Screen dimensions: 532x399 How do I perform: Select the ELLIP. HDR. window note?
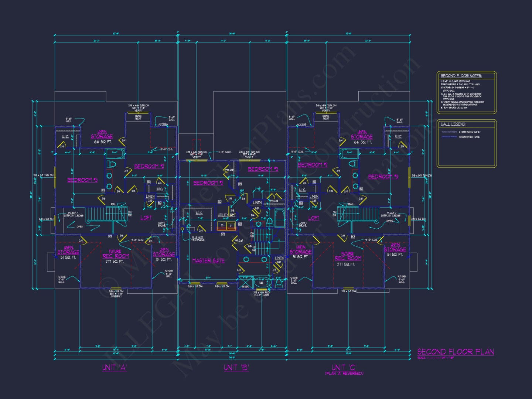[x=262, y=294]
